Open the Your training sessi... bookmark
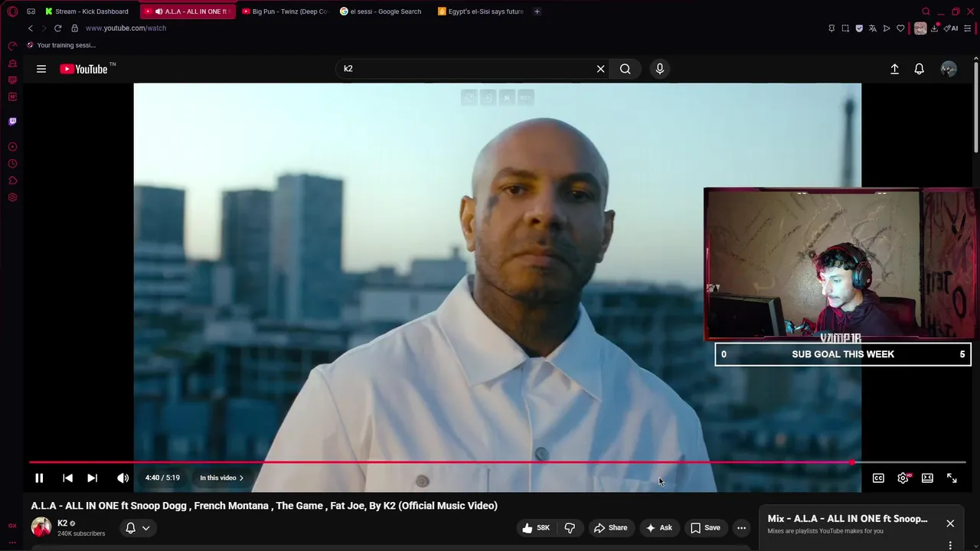 click(60, 45)
